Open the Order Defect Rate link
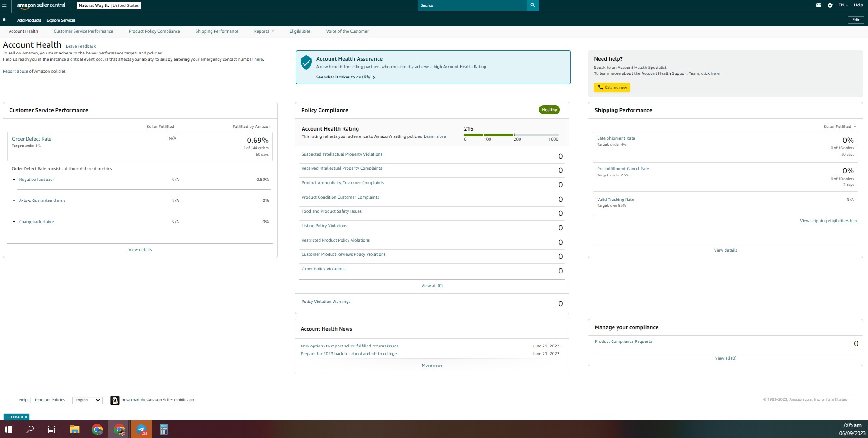This screenshot has width=868, height=438. coord(32,139)
